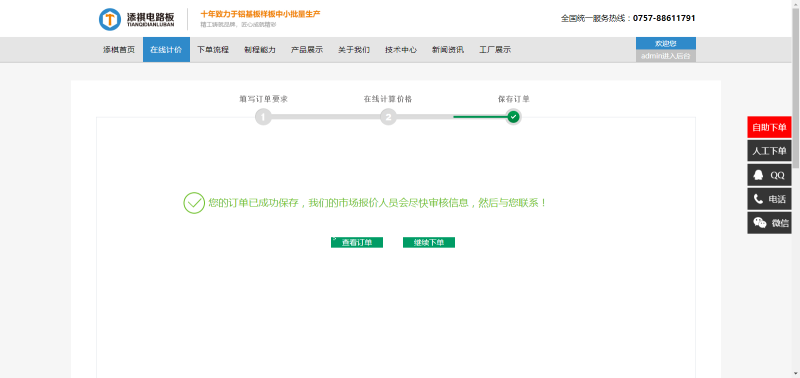This screenshot has width=800, height=378.
Task: Go to 制程能力 page
Action: tap(260, 49)
